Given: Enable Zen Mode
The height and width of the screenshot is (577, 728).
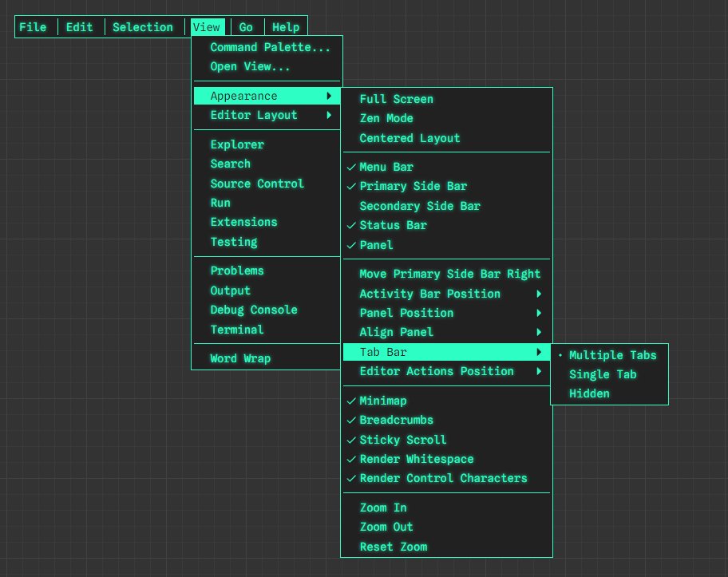Looking at the screenshot, I should (x=447, y=118).
